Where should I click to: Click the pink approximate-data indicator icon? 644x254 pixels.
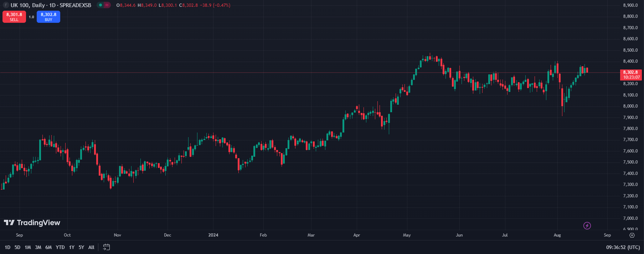[x=107, y=5]
